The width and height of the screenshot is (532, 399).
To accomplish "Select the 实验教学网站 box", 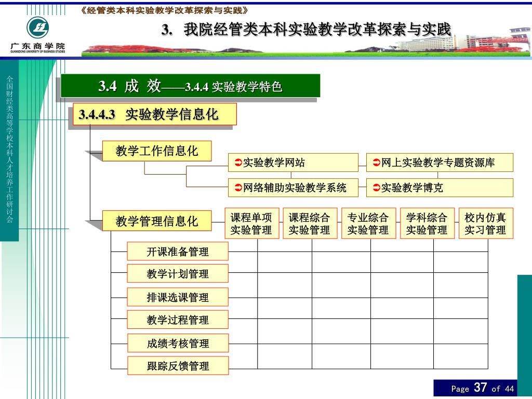I will (x=293, y=163).
